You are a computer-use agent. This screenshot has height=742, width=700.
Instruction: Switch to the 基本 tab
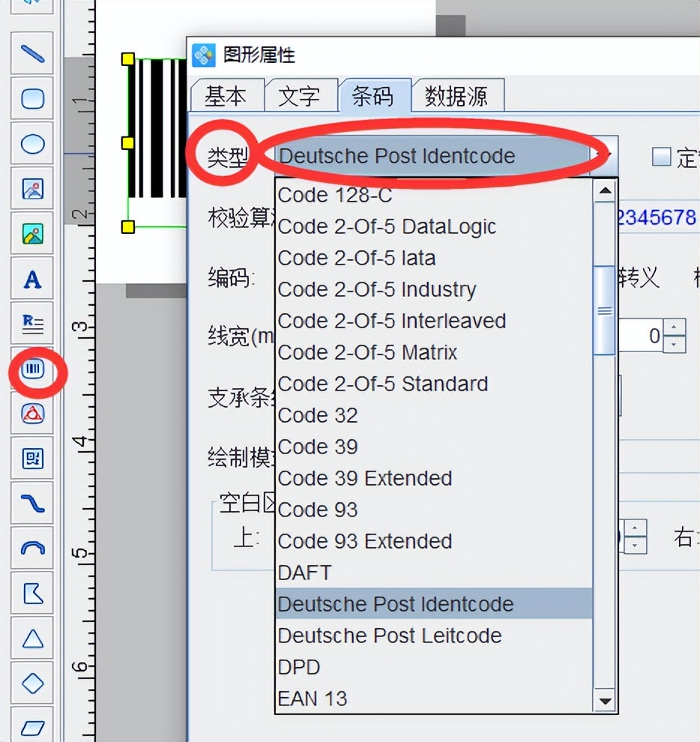pos(226,96)
